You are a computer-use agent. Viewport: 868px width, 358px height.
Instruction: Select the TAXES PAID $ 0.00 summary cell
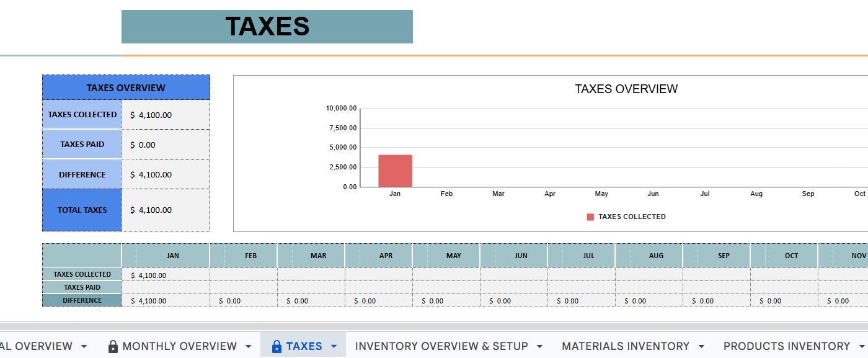[166, 145]
